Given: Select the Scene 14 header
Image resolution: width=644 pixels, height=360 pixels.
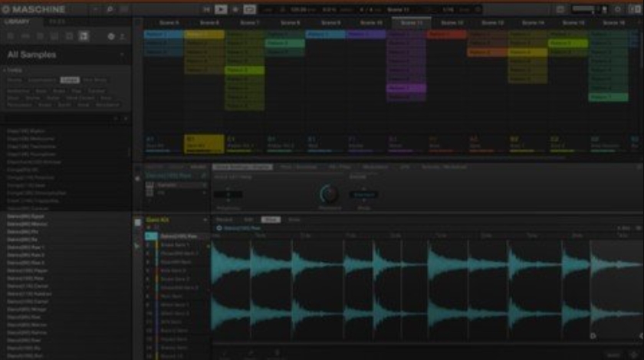Looking at the screenshot, I should 533,23.
